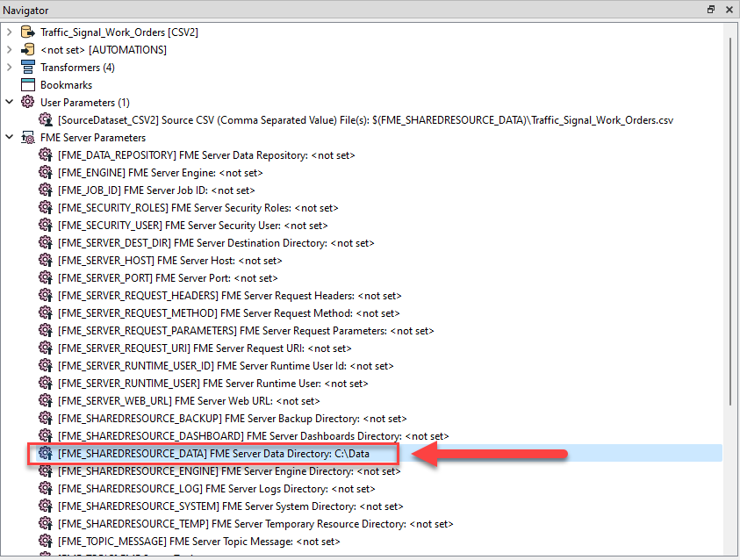Screen dimensions: 740x560
Task: Click the FME_SECURITY_USER gear icon
Action: 46,225
